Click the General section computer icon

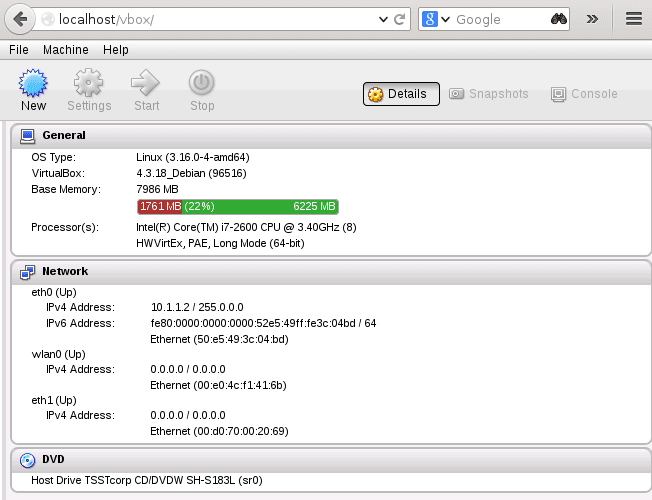[x=27, y=136]
